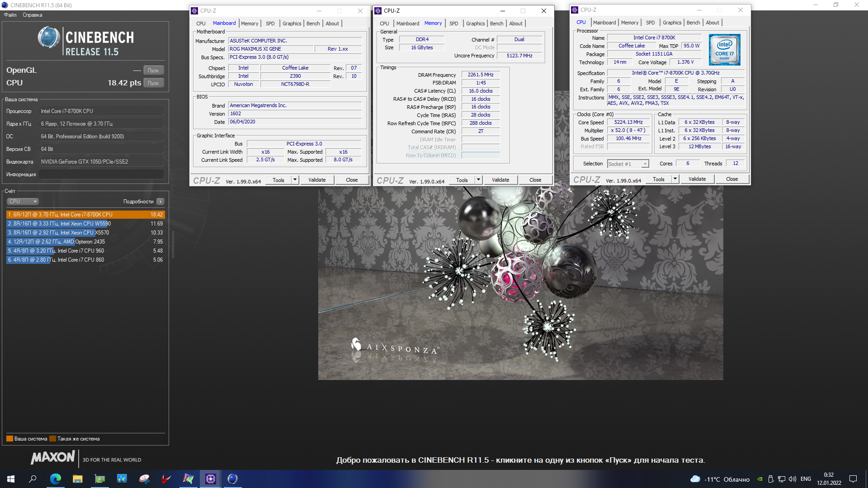Open Mainboard tab in rightmost CPU-Z window

604,23
